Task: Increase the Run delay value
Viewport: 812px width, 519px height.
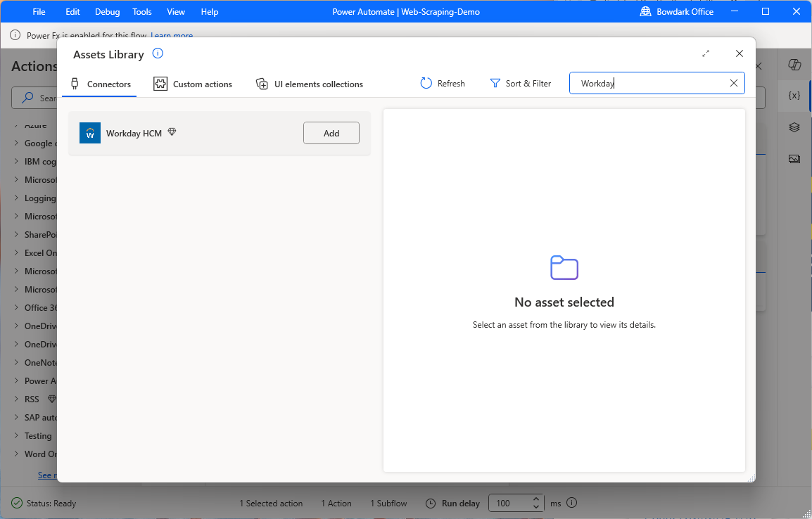Action: tap(536, 499)
